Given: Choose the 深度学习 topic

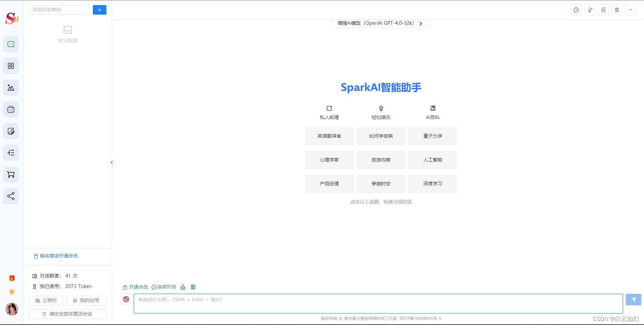Looking at the screenshot, I should [x=433, y=184].
